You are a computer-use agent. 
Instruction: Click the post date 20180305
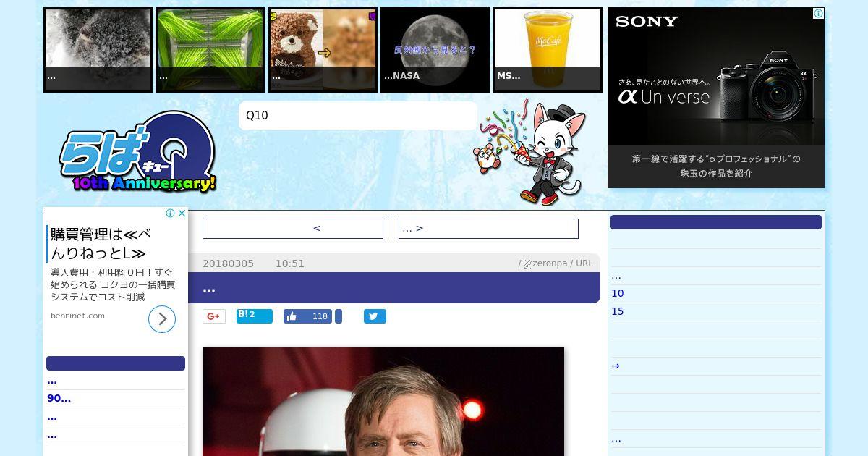pyautogui.click(x=228, y=263)
